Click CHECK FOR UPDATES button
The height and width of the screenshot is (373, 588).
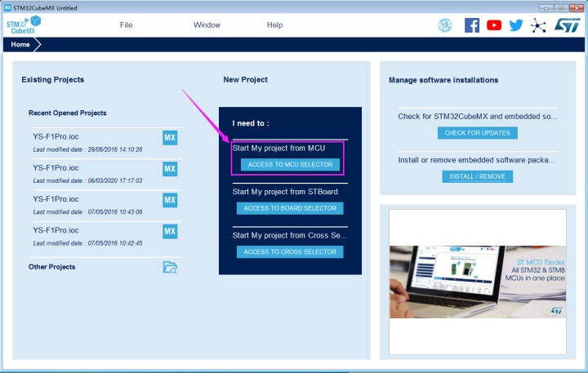478,133
